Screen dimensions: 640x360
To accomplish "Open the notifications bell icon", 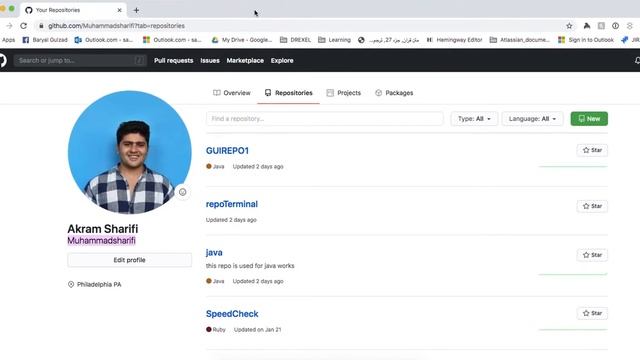I will [637, 60].
